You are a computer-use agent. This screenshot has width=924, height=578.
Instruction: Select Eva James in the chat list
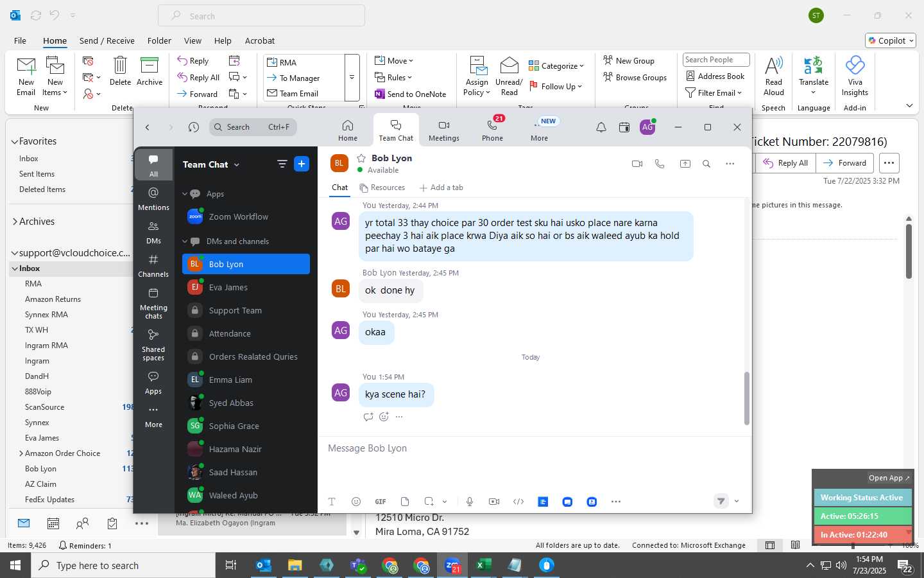tap(246, 287)
